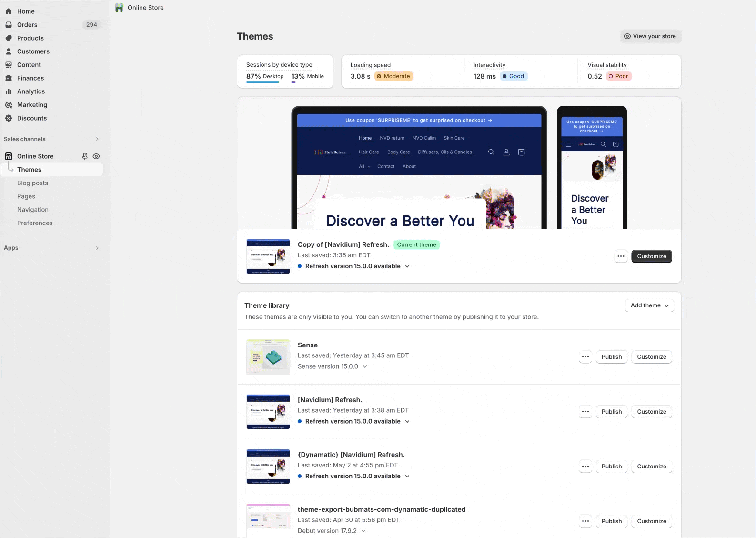Image resolution: width=756 pixels, height=538 pixels.
Task: Open the All dropdown in store preview
Action: click(x=364, y=166)
